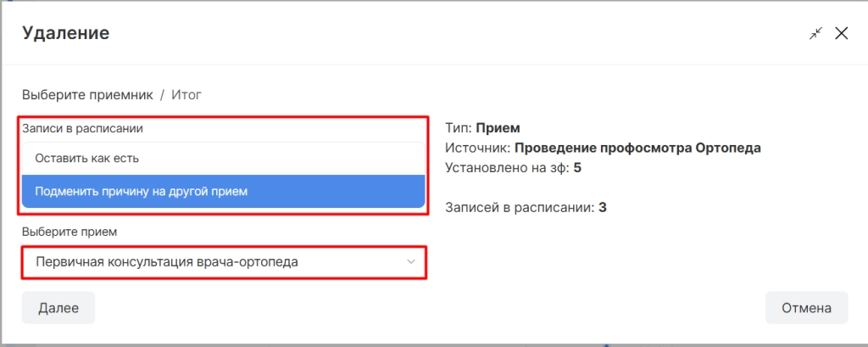Click the 'Установлено на зф: 5' line
This screenshot has height=347, width=868.
(x=513, y=168)
